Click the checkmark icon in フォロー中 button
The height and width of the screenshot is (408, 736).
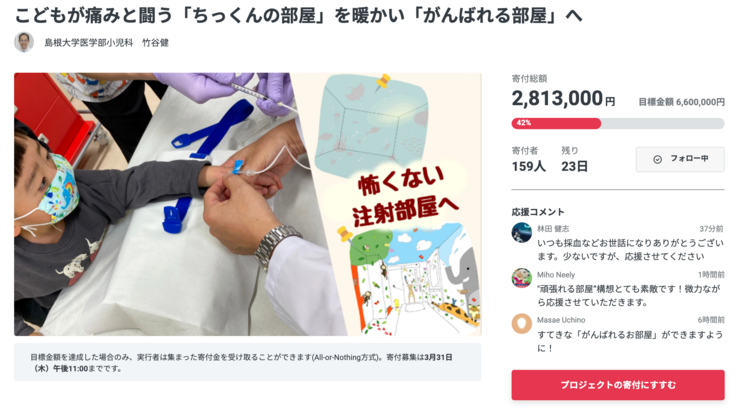[658, 160]
